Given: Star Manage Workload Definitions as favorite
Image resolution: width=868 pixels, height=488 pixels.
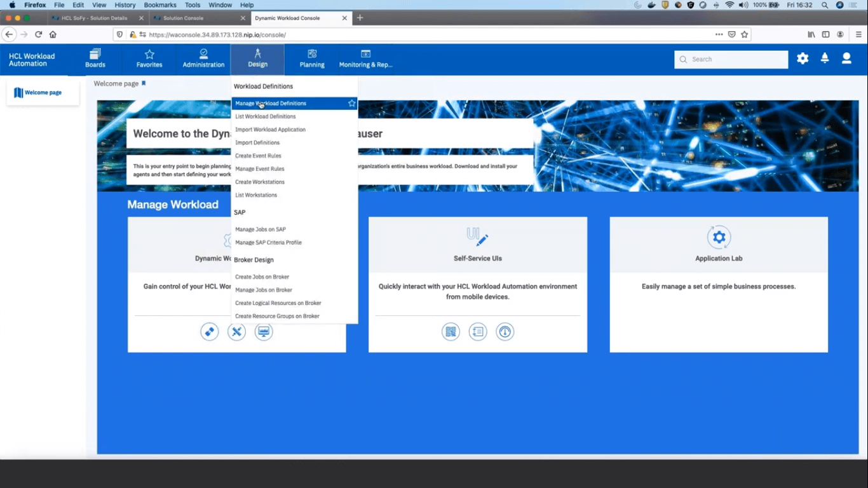Looking at the screenshot, I should click(351, 103).
